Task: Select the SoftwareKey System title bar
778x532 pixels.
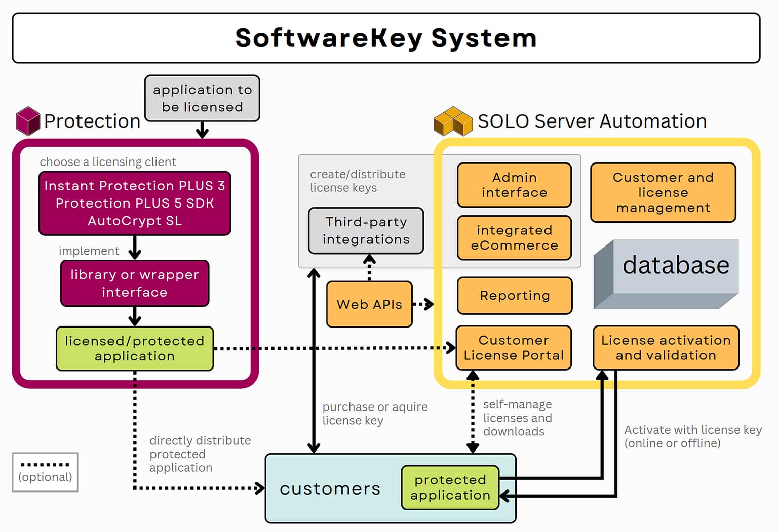Action: click(386, 38)
